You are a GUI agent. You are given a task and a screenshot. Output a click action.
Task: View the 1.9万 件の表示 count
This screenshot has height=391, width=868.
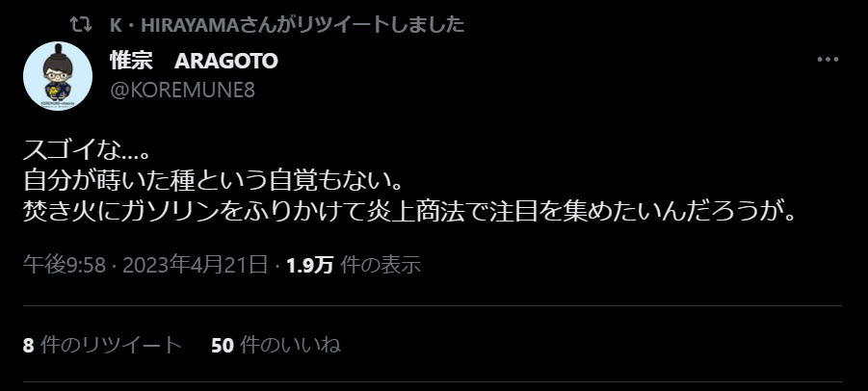click(354, 265)
